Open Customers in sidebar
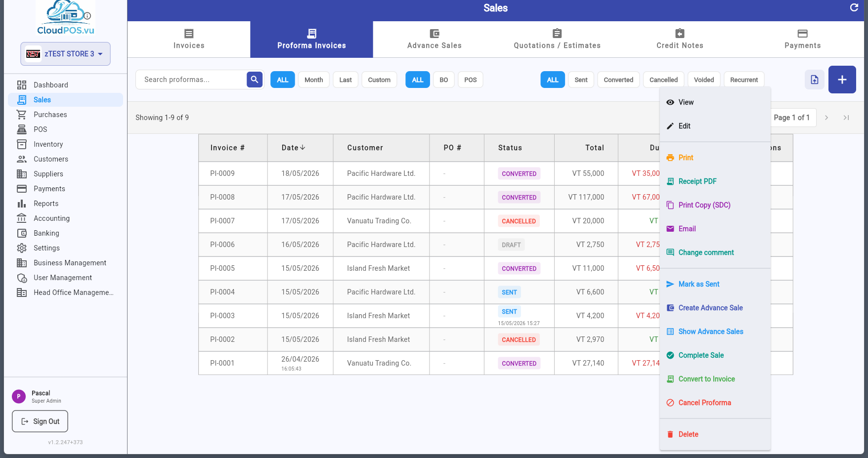868x458 pixels. pos(65,159)
